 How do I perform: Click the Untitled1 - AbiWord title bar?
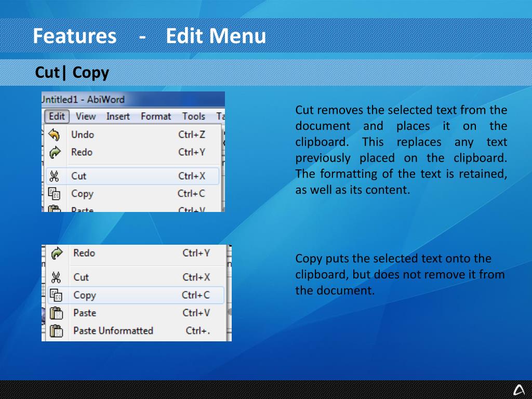coord(133,99)
